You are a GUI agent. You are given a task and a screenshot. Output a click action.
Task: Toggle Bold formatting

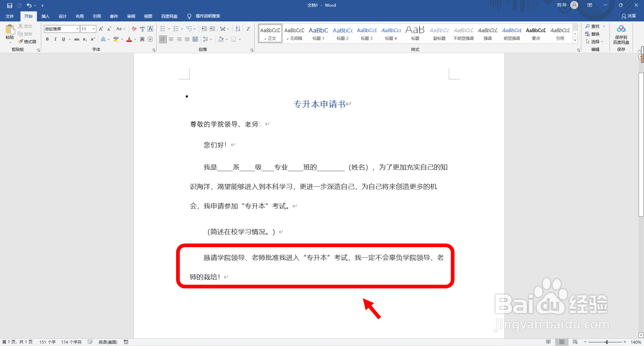[47, 39]
